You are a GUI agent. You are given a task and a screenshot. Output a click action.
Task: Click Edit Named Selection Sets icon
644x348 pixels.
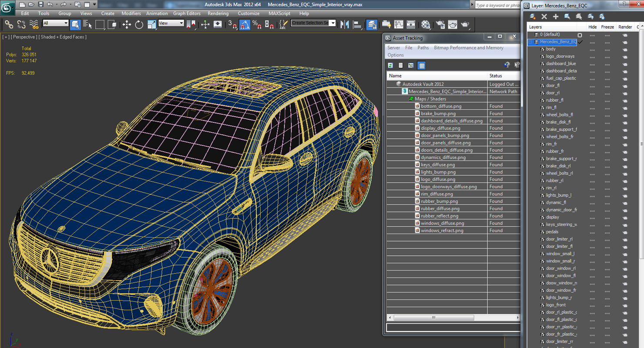click(283, 24)
